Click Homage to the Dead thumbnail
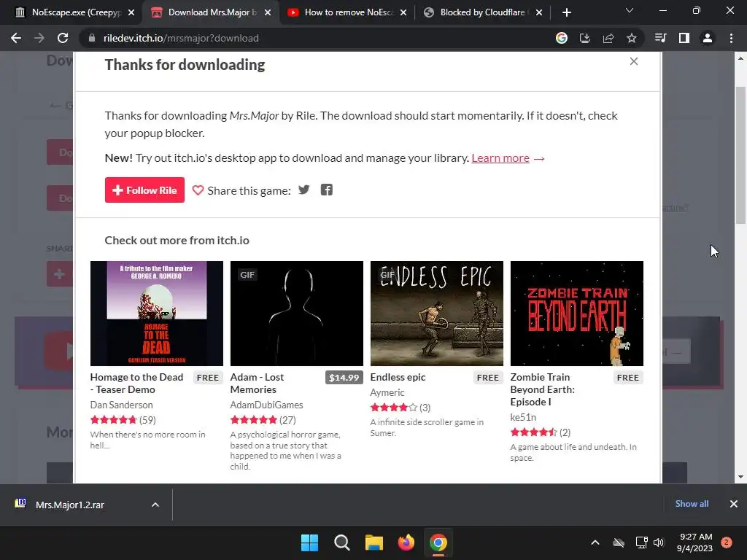 point(157,314)
